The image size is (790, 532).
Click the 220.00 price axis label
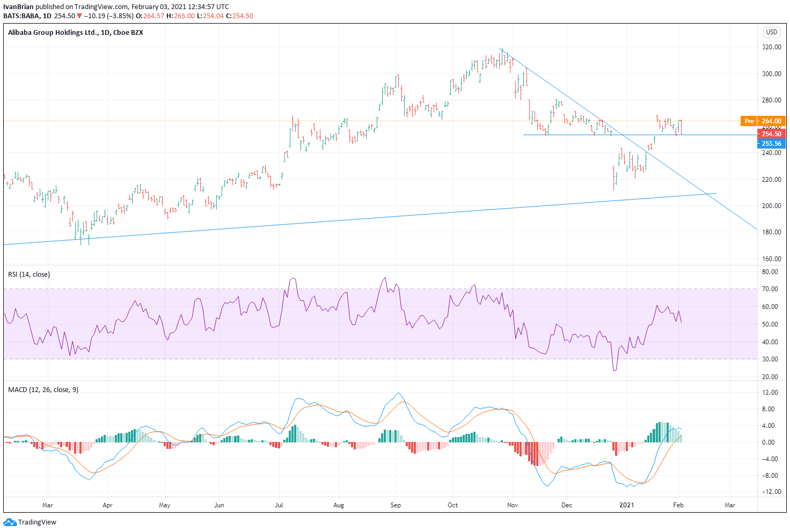(x=772, y=180)
